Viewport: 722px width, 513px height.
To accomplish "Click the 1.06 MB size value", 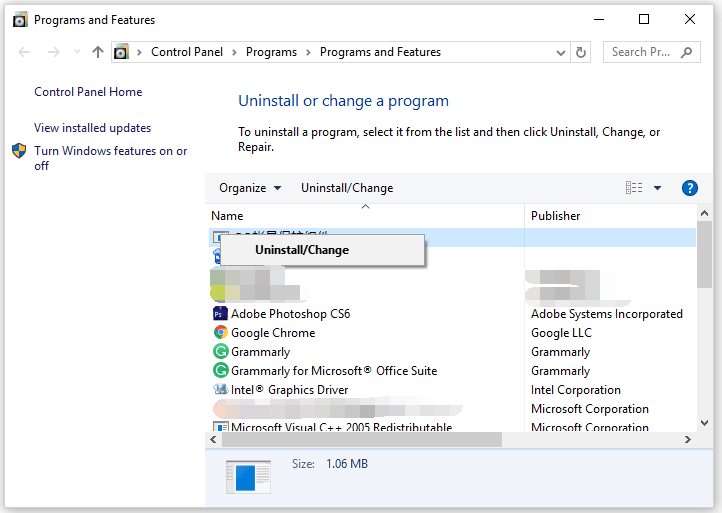I will point(347,464).
